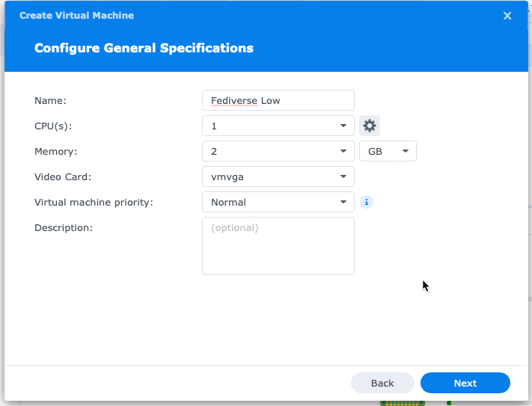Click the "Description:" label text
Screen dimensions: 532x406
[x=64, y=227]
